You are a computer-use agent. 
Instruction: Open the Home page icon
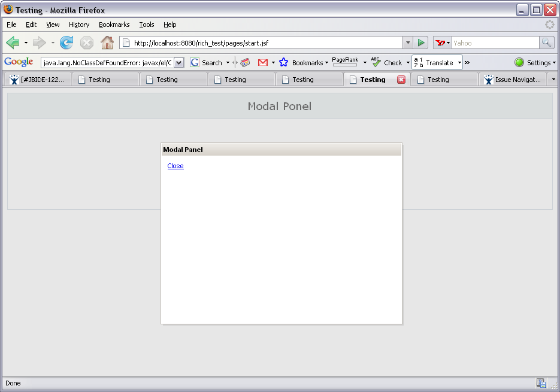coord(107,43)
